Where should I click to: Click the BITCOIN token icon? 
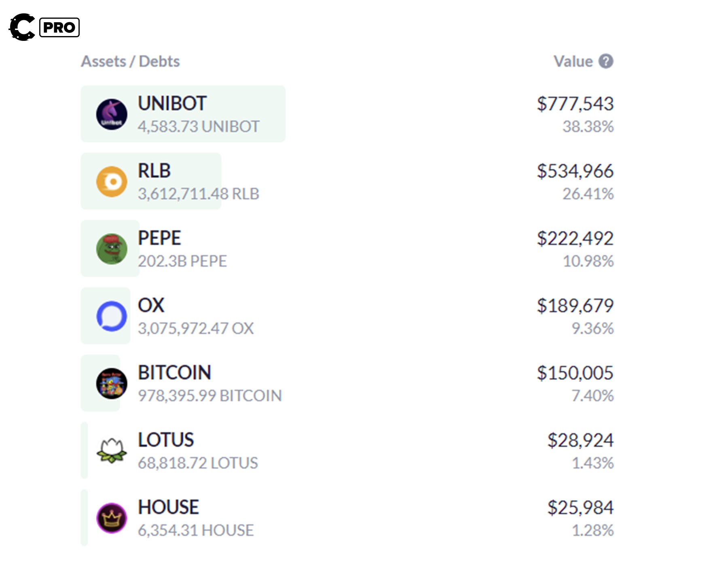[x=112, y=383]
